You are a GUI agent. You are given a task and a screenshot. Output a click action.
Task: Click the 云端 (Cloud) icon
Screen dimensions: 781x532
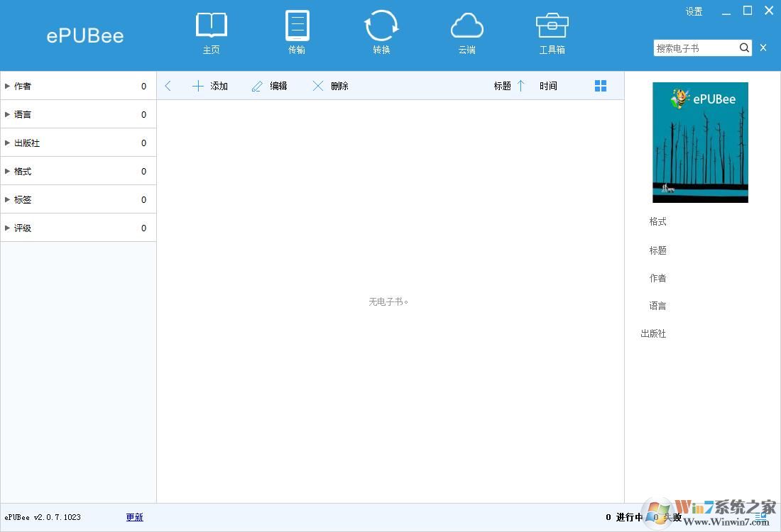tap(466, 32)
